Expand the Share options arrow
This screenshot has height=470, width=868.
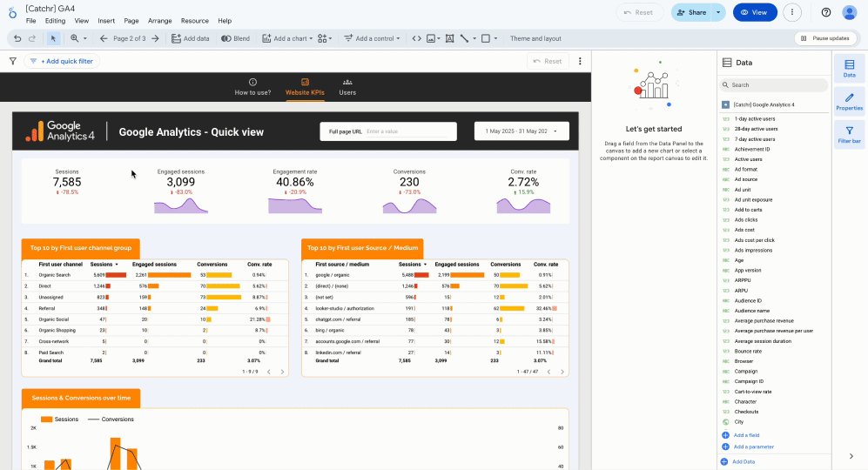click(718, 12)
